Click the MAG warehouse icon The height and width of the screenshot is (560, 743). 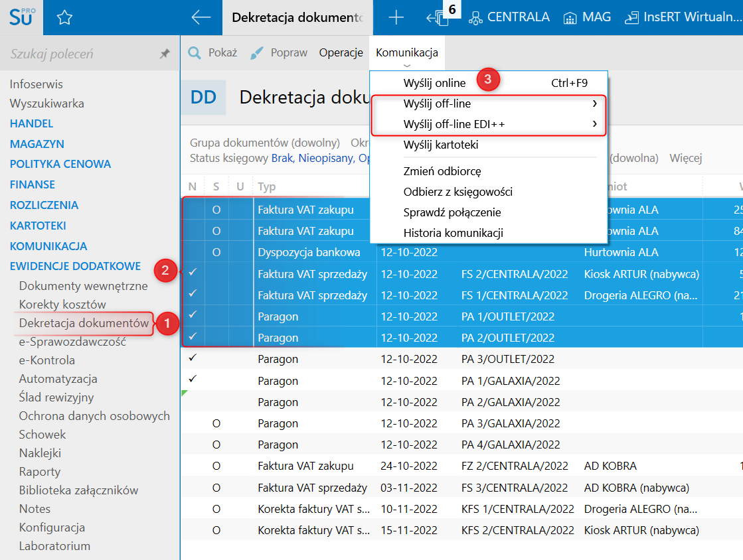click(x=570, y=18)
